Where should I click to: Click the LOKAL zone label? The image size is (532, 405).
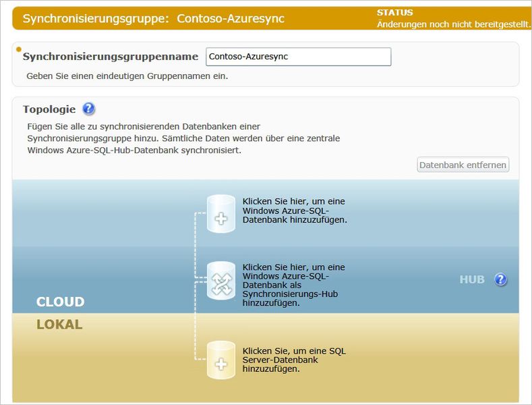point(59,324)
